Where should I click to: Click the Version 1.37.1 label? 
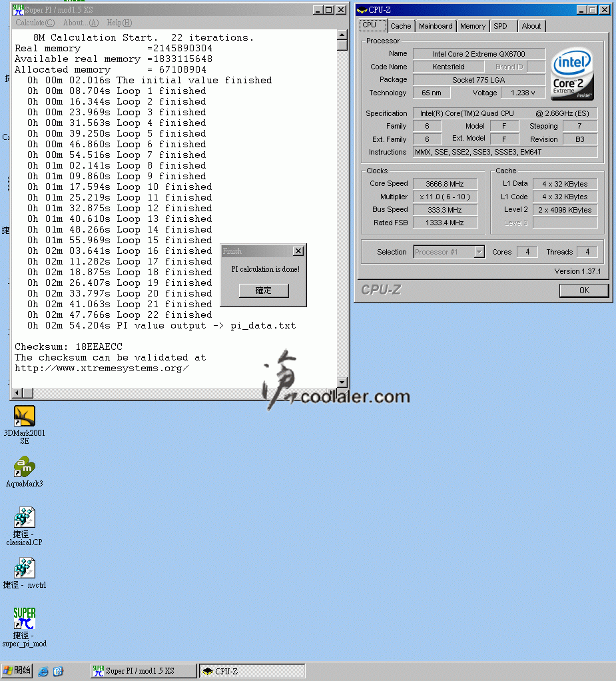(x=577, y=271)
